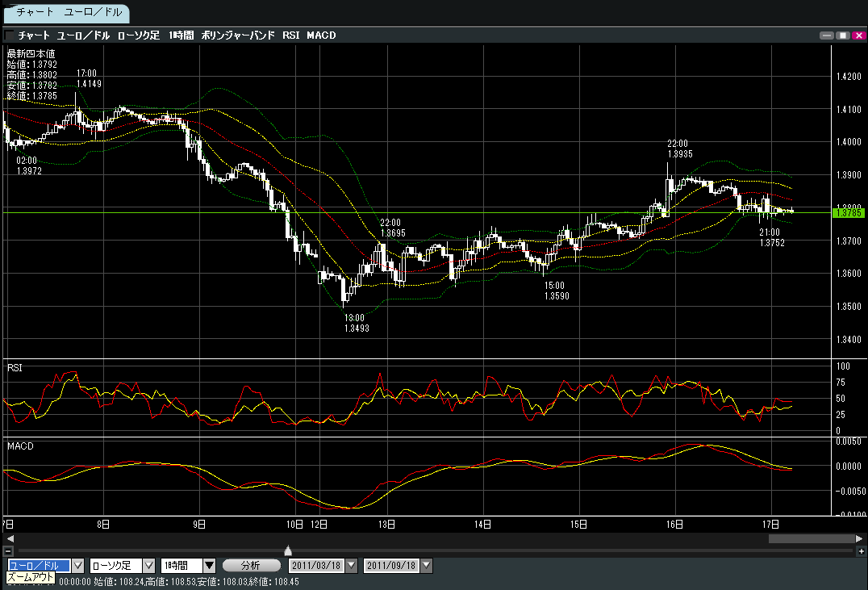Screen dimensions: 868x590
Task: Click the zoom slider triangle handle
Action: coord(288,550)
